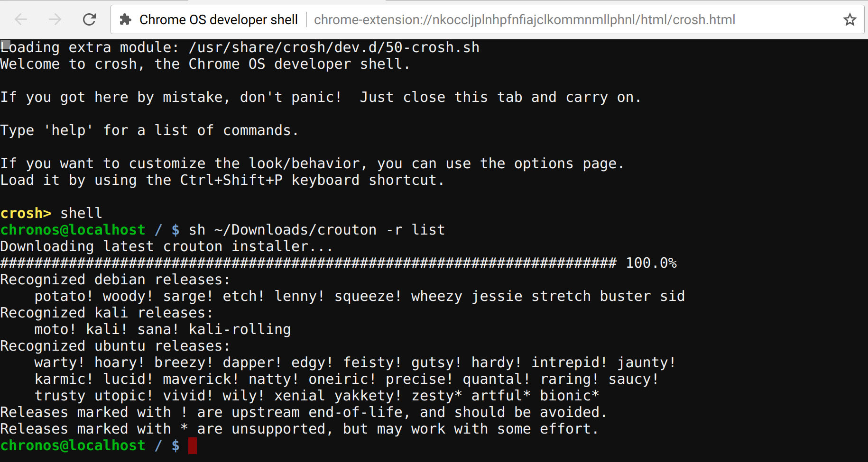Click the 'warty!' ubuntu release
The height and width of the screenshot is (462, 868).
point(60,362)
